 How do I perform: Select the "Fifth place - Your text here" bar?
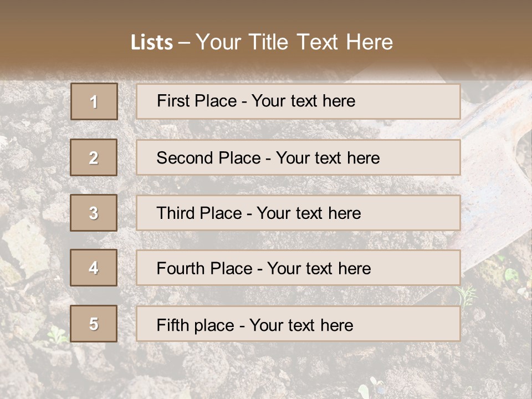pyautogui.click(x=298, y=324)
